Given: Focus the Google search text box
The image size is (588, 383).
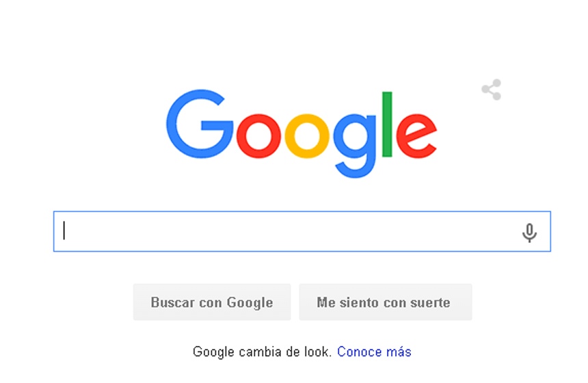Looking at the screenshot, I should tap(302, 231).
